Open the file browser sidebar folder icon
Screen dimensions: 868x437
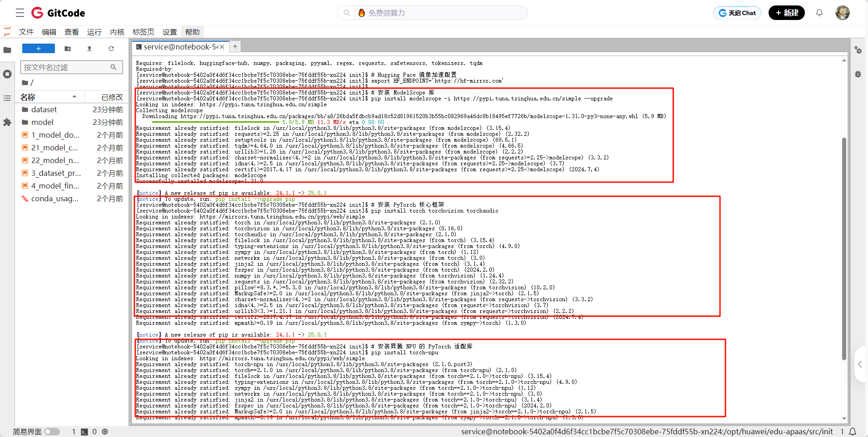[x=7, y=50]
